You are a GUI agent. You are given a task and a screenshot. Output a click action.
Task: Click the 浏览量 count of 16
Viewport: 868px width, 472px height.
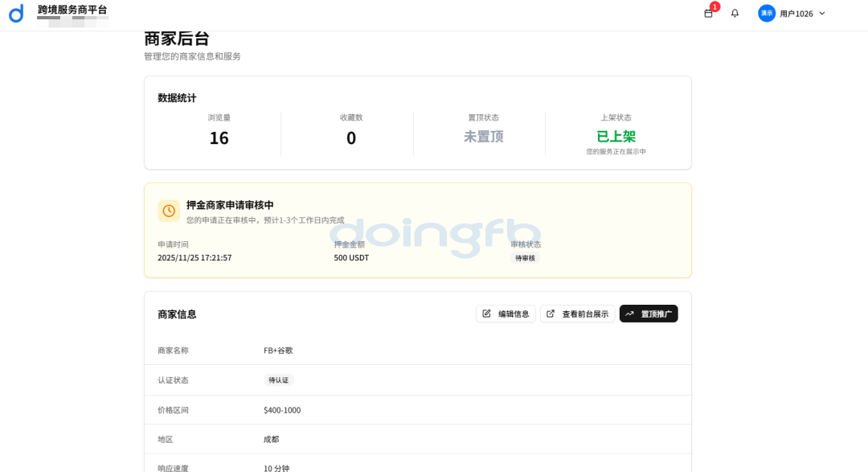pos(219,138)
